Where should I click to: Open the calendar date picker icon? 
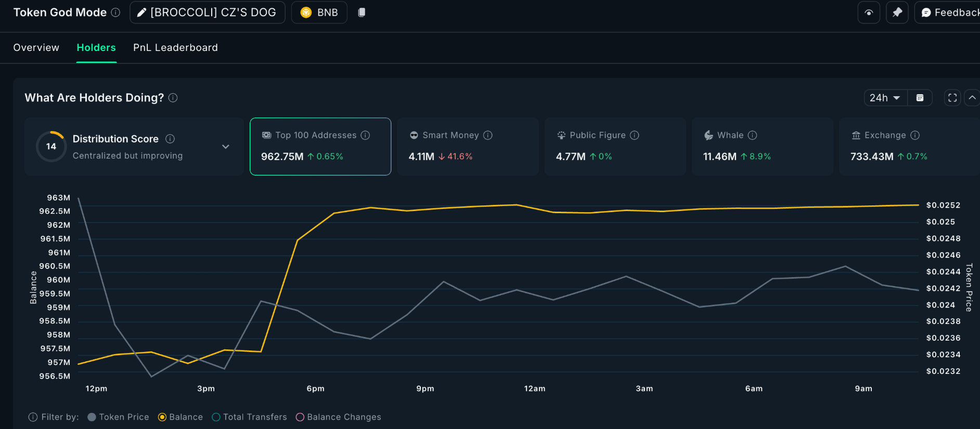click(x=920, y=98)
